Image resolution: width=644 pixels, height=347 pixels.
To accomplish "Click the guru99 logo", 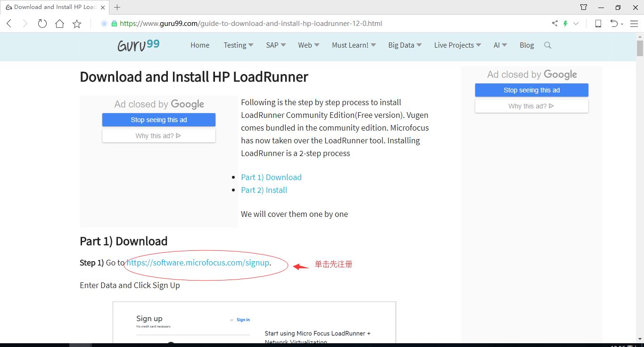I will (x=138, y=45).
